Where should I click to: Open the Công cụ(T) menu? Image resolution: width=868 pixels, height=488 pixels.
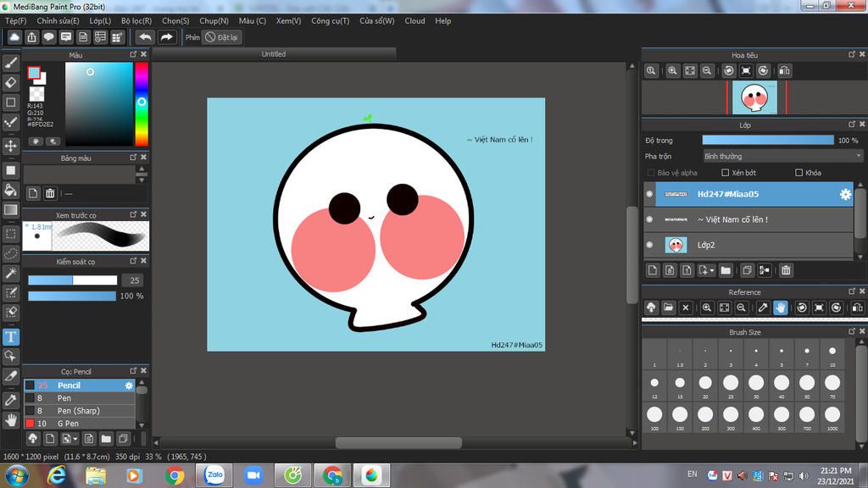coord(330,21)
